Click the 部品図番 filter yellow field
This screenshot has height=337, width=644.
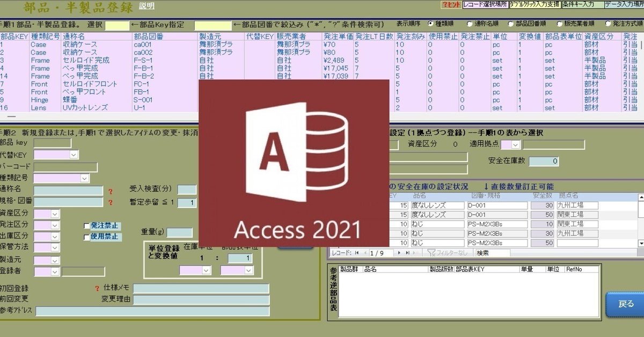tap(213, 25)
